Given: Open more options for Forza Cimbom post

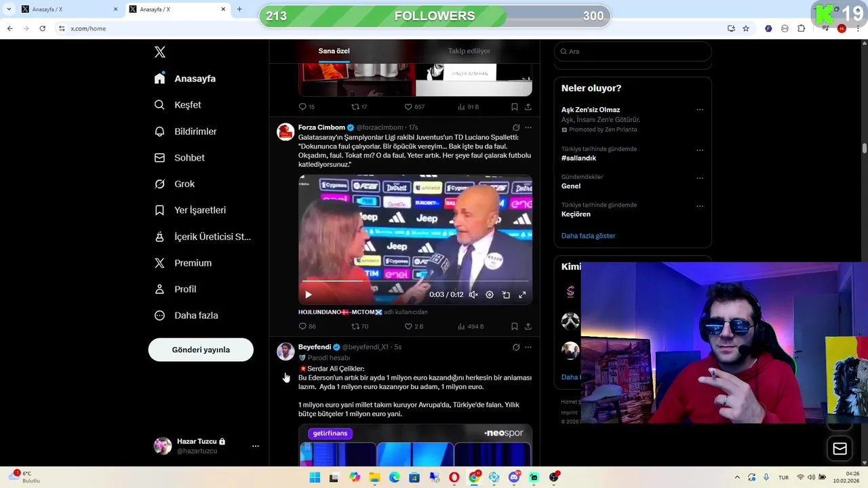Looking at the screenshot, I should pyautogui.click(x=528, y=127).
